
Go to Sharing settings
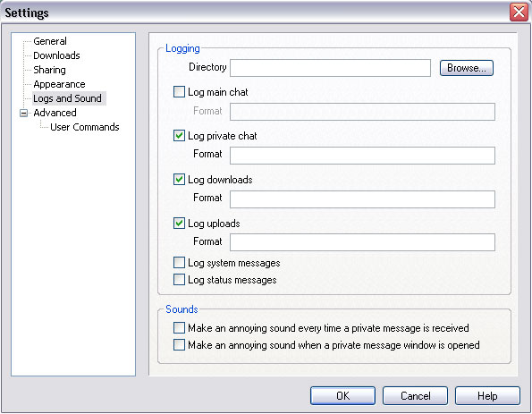point(49,70)
